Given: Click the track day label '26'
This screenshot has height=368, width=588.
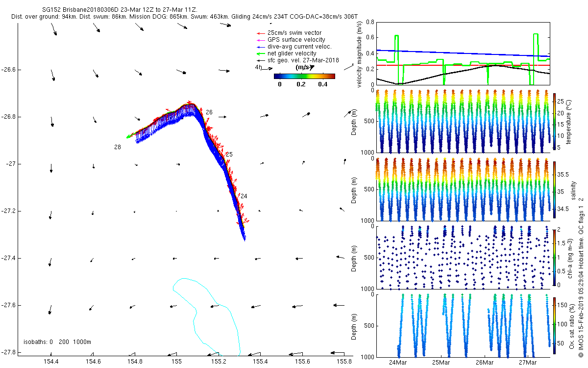Looking at the screenshot, I should coord(209,112).
